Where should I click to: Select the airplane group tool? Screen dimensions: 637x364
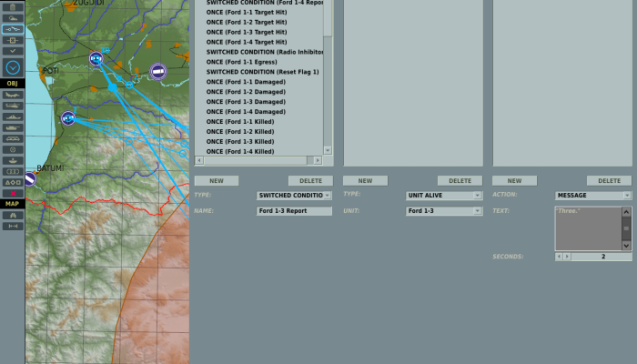13,95
